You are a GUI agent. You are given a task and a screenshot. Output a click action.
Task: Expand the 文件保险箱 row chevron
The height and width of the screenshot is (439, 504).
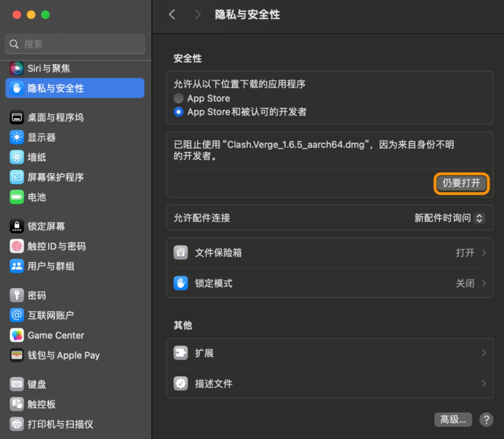484,252
